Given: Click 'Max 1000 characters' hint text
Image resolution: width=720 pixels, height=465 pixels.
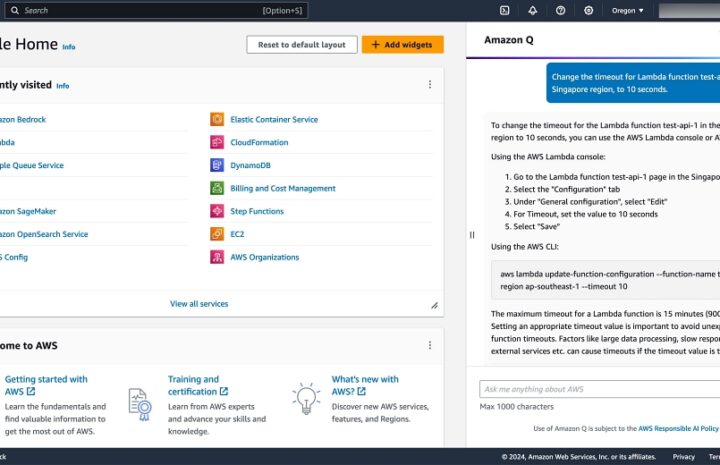Looking at the screenshot, I should coord(517,407).
